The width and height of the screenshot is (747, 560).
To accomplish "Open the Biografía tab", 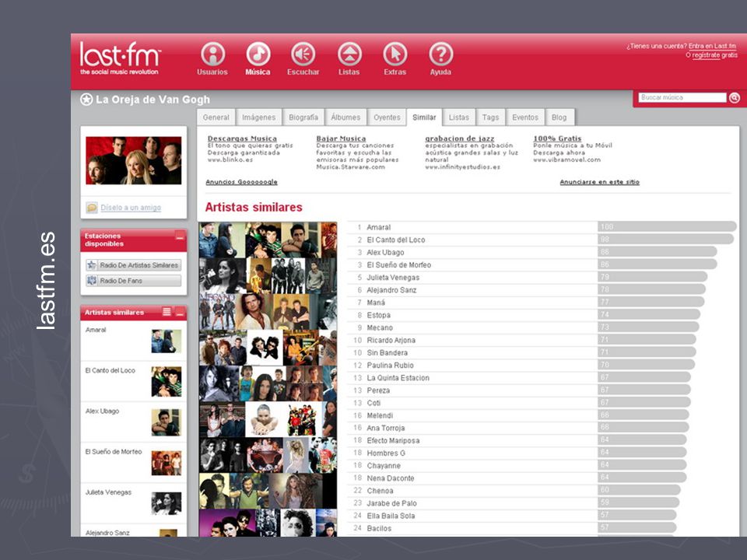I will click(x=303, y=117).
